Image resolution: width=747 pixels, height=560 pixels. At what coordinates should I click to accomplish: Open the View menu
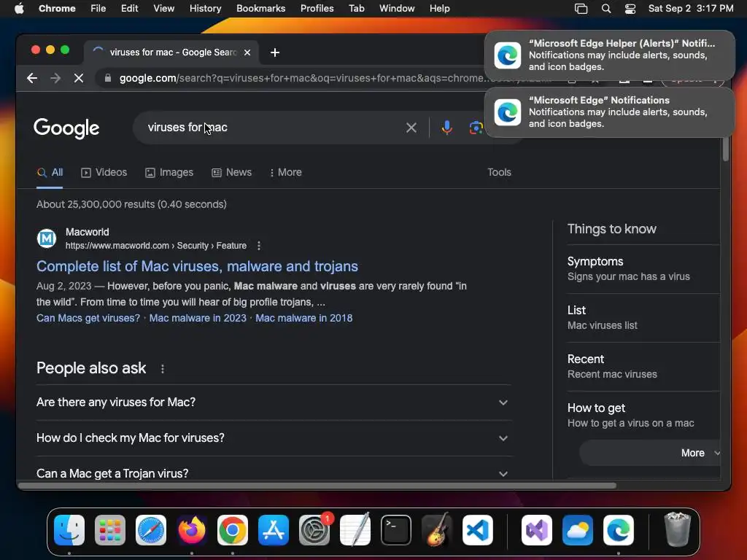(163, 9)
